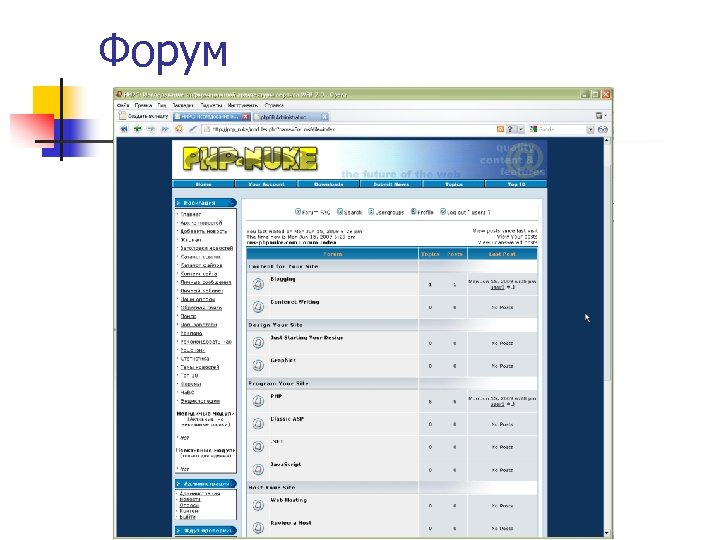This screenshot has height=540, width=720.
Task: Open the Classic ASP forum link
Action: (287, 419)
